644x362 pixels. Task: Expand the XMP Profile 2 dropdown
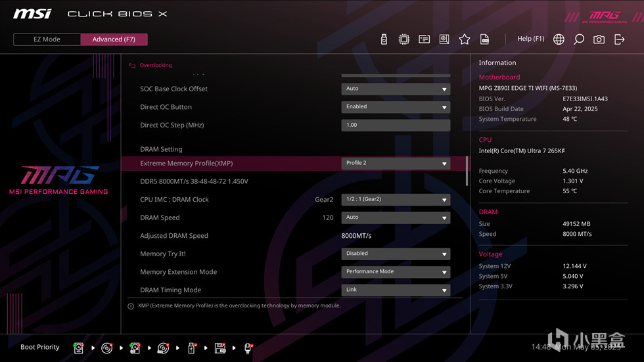click(396, 163)
